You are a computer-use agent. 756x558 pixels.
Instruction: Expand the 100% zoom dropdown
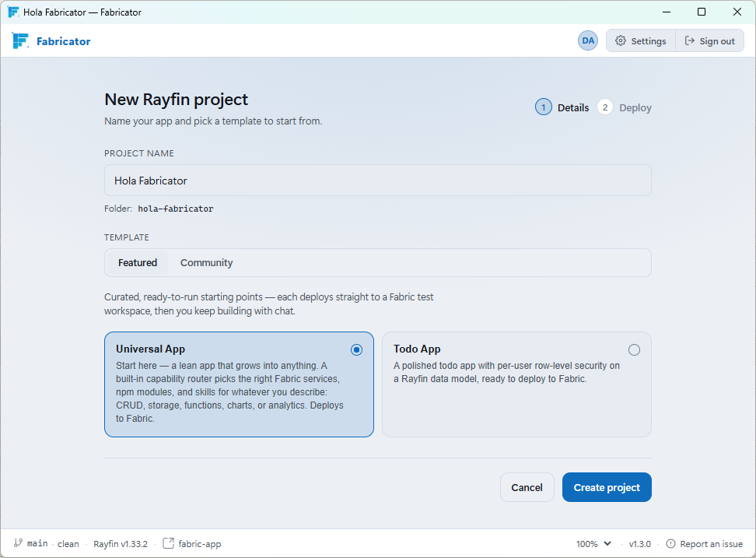[593, 544]
